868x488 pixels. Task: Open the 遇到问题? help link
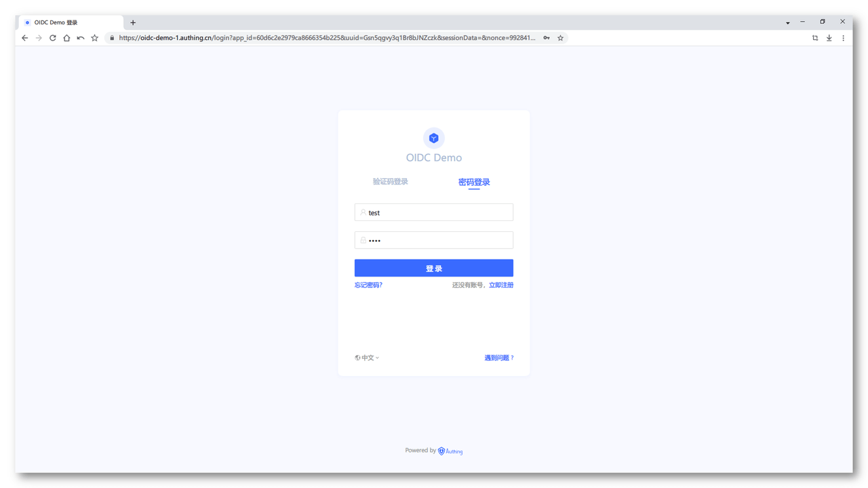coord(499,358)
